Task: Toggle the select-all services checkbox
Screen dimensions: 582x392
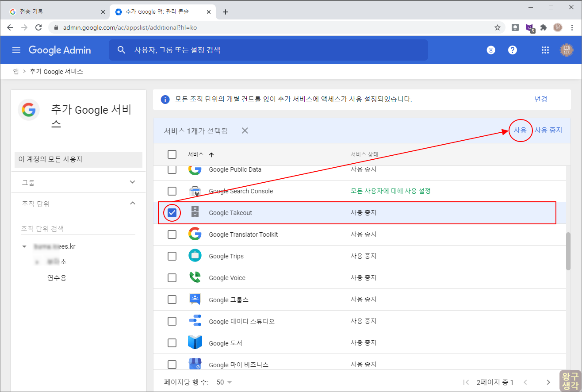Action: 172,154
